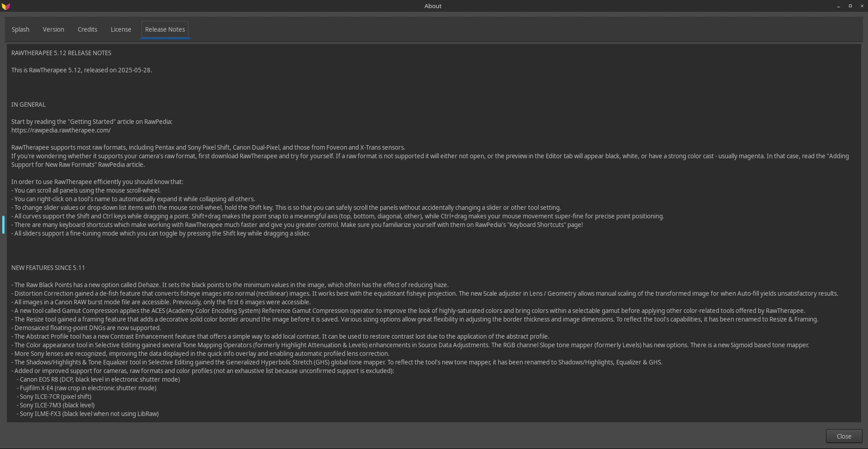Click the Sony ILCE-7CR pixel shift line
Image resolution: width=868 pixels, height=449 pixels.
[x=54, y=397]
